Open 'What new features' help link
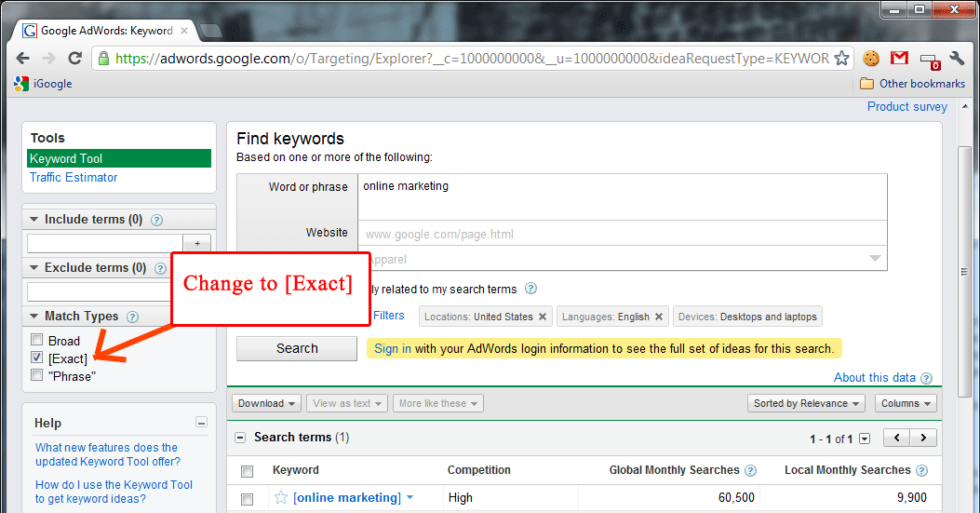The width and height of the screenshot is (980, 513). point(108,455)
